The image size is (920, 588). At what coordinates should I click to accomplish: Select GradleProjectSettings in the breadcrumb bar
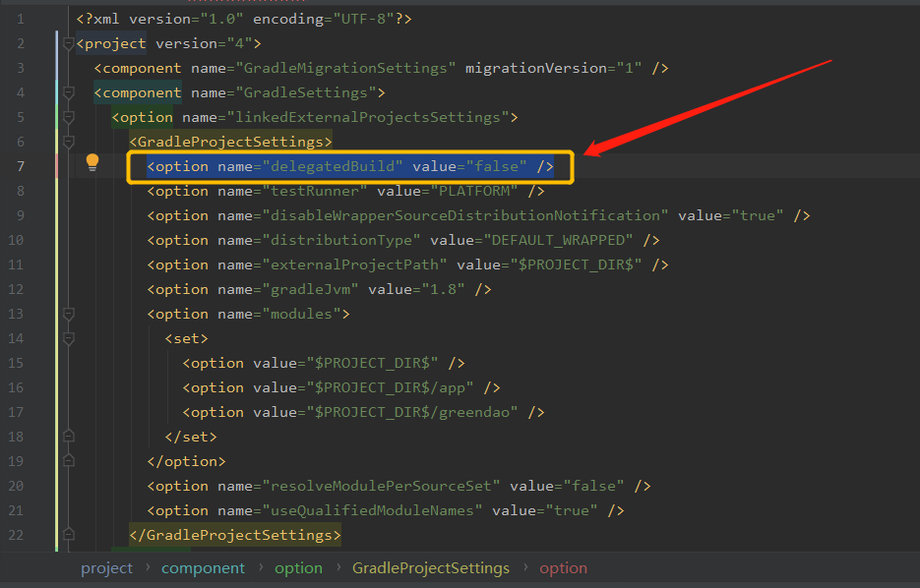430,567
